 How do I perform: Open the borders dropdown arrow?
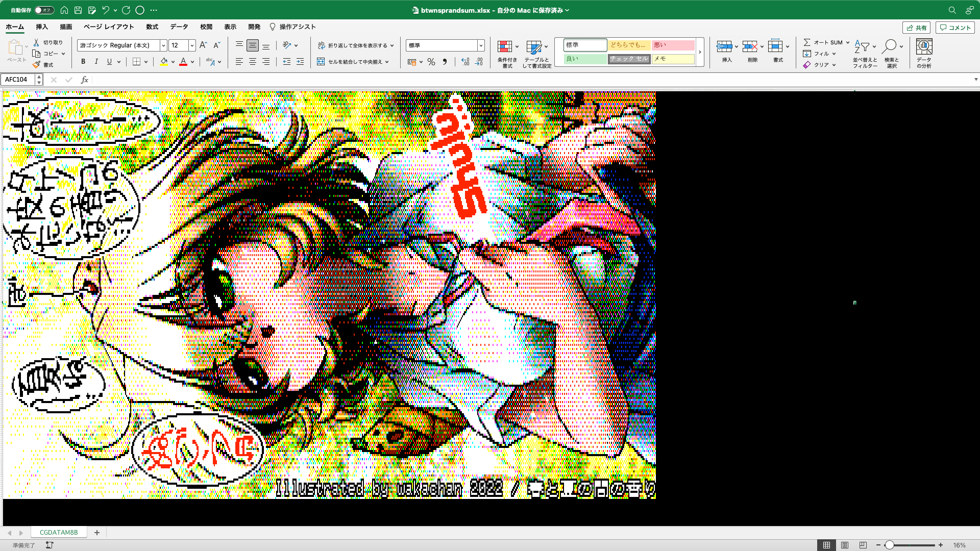[x=146, y=62]
